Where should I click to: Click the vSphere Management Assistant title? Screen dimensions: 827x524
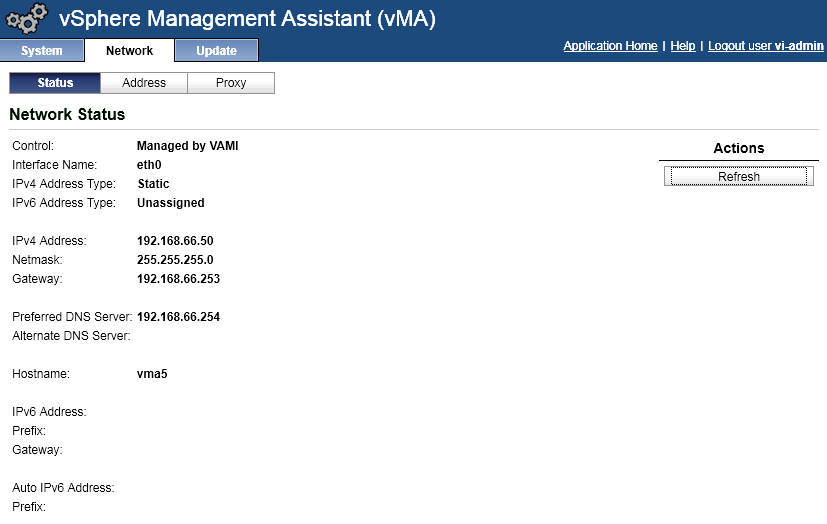247,18
